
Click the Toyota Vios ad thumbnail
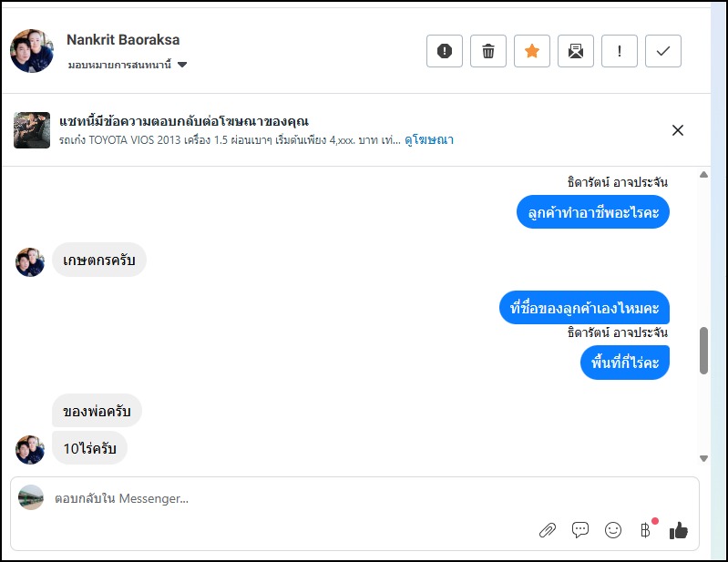(x=32, y=130)
